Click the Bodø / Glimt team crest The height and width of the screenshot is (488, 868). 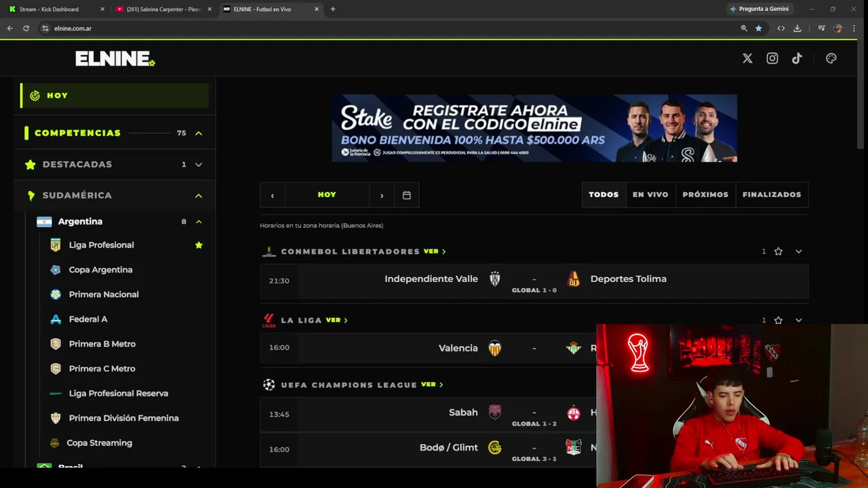pyautogui.click(x=495, y=448)
